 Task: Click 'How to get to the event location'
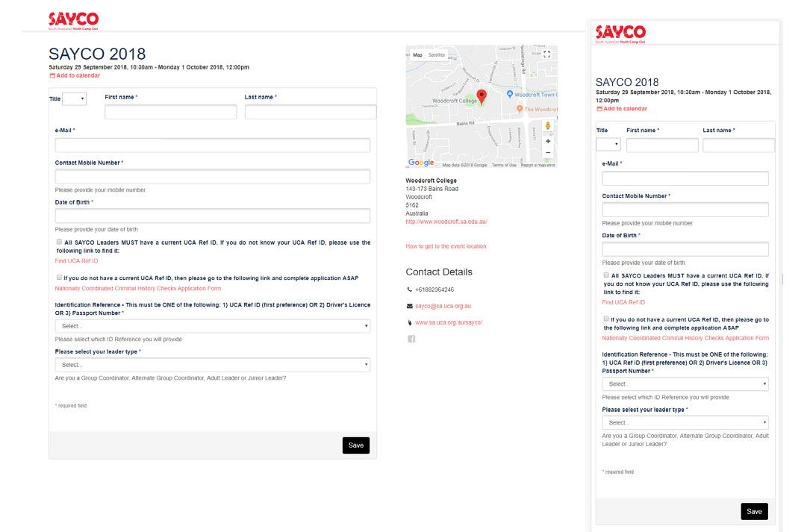tap(446, 246)
